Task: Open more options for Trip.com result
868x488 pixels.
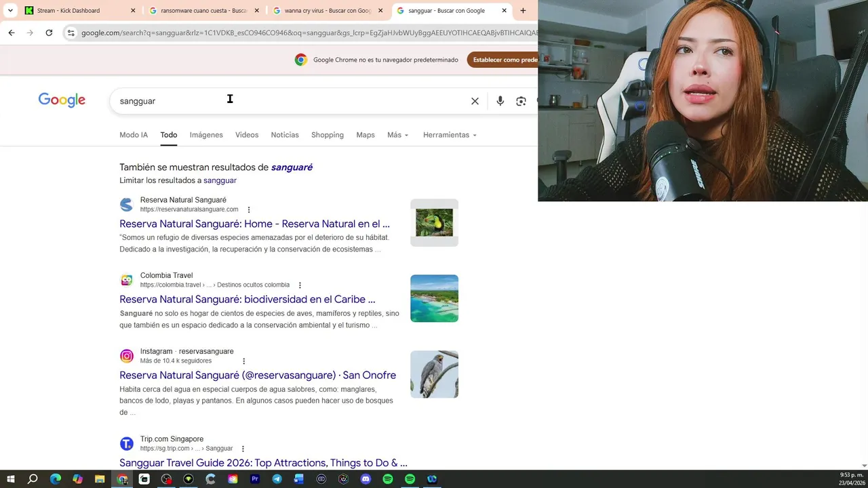Action: tap(243, 449)
